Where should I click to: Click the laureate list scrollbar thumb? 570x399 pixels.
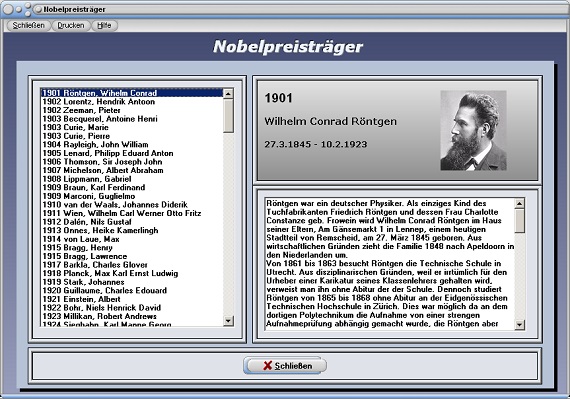tap(228, 116)
